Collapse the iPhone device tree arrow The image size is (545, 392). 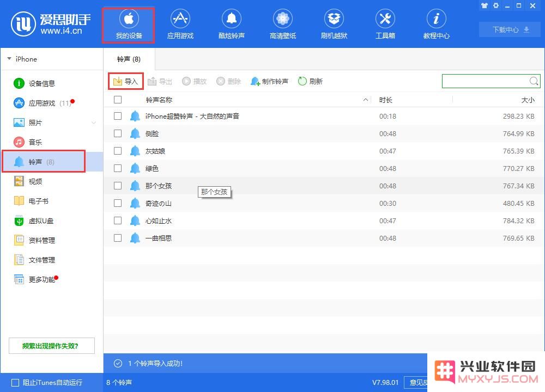pos(9,59)
